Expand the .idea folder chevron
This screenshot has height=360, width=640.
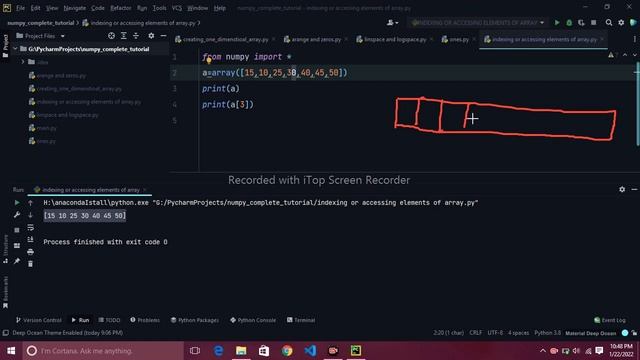click(x=23, y=62)
